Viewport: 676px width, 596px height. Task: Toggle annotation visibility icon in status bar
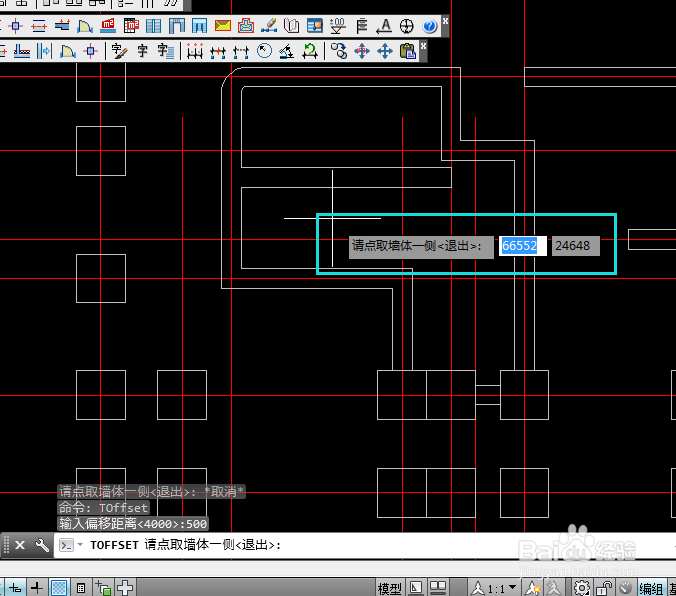pos(532,588)
